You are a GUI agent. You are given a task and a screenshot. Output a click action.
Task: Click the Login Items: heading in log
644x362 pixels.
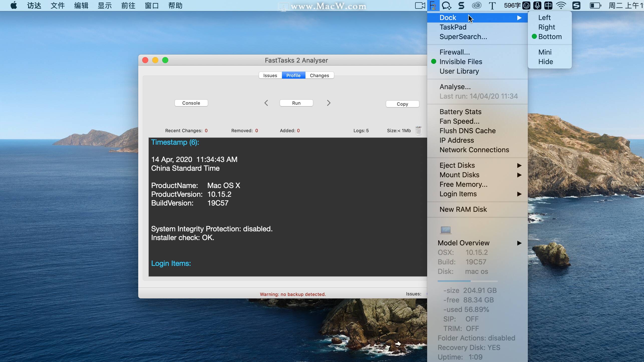171,263
